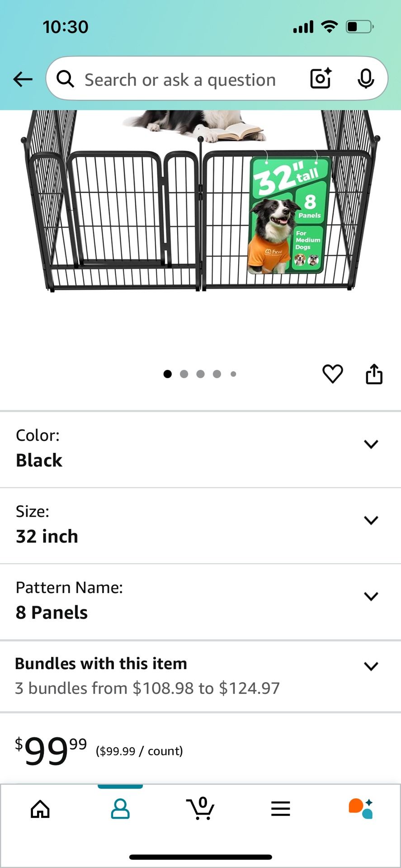Tap the $99.99 price text
This screenshot has height=868, width=401.
point(51,750)
